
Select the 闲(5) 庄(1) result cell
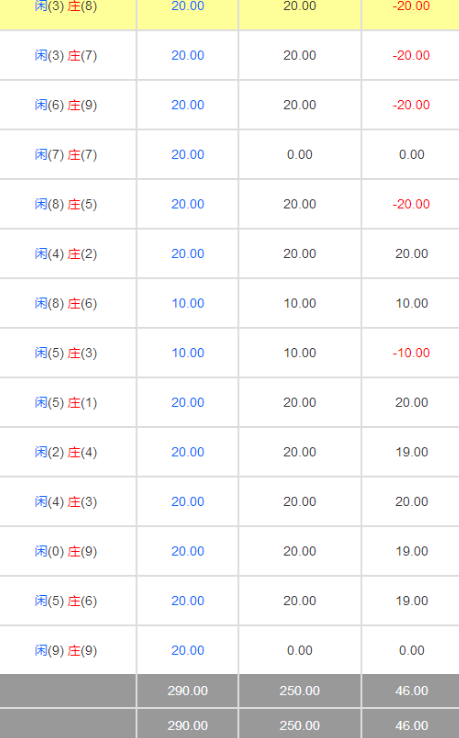point(66,403)
